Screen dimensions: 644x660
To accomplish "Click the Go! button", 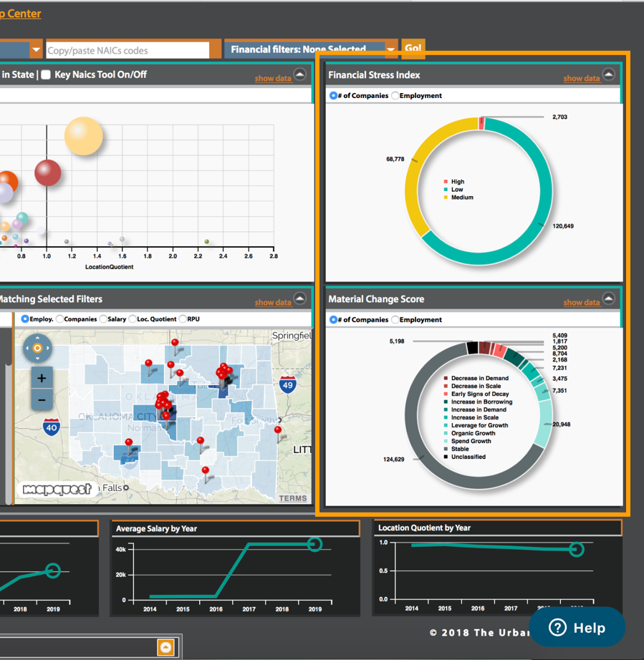I will pos(413,49).
